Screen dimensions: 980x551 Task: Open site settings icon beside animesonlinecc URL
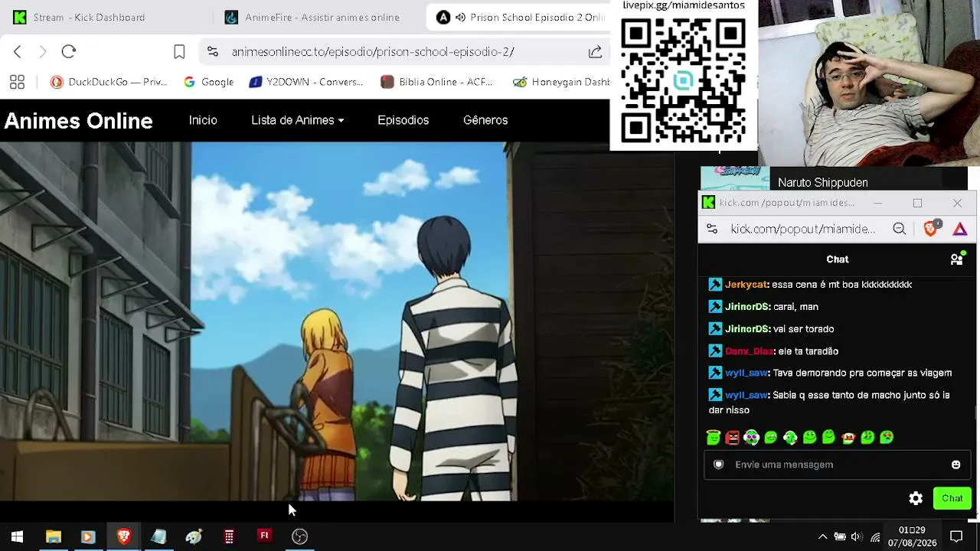click(213, 51)
